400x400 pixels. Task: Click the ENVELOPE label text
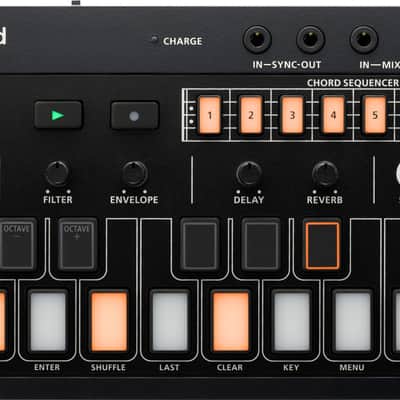click(x=134, y=200)
